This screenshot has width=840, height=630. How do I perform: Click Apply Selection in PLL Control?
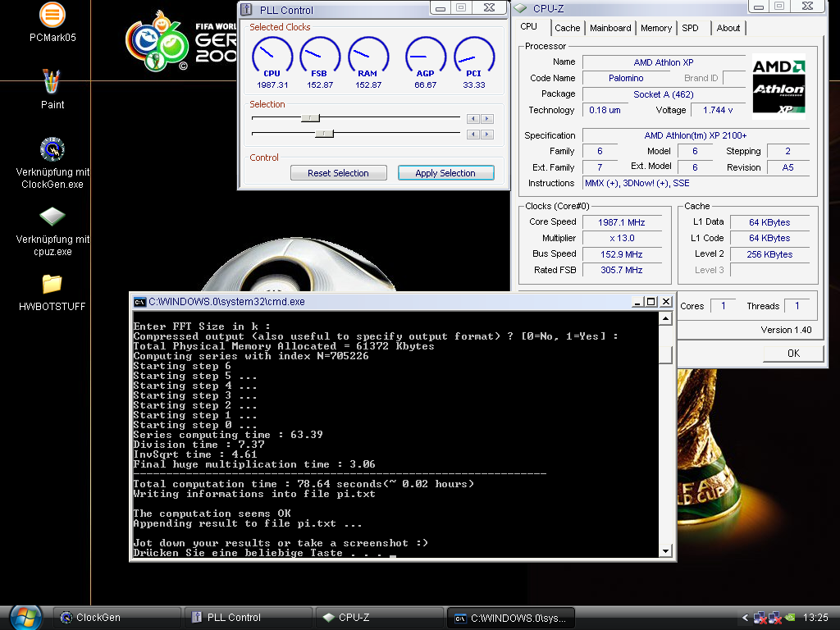tap(445, 173)
